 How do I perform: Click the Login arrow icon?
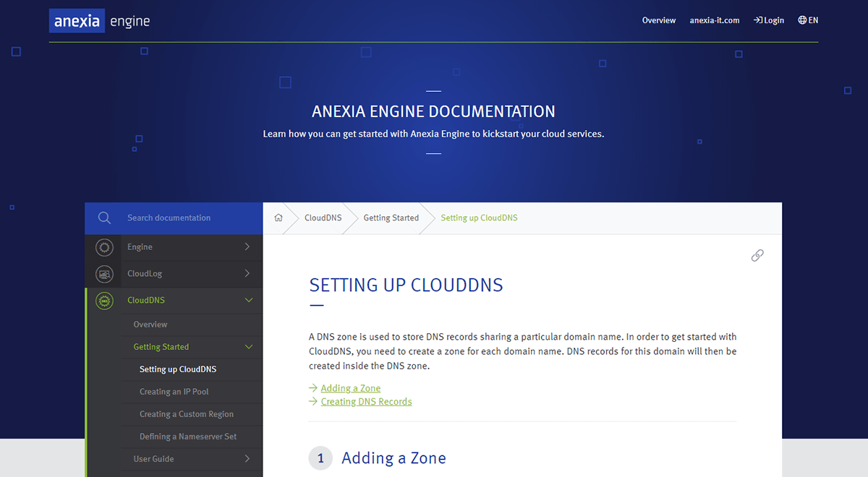coord(758,20)
